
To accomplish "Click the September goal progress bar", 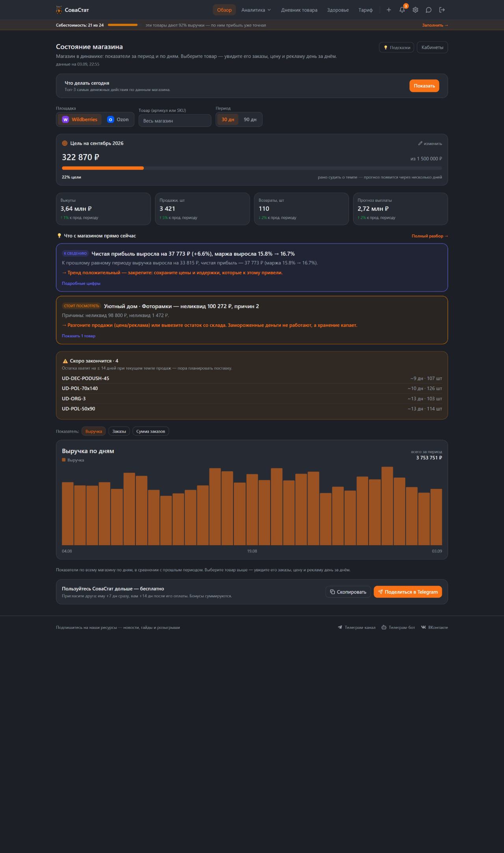I will (x=252, y=168).
